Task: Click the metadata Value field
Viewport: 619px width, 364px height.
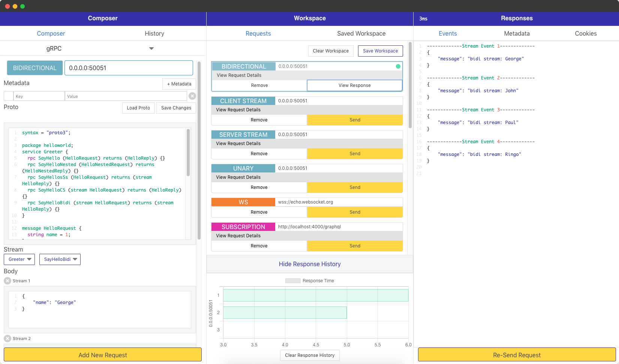Action: tap(126, 96)
